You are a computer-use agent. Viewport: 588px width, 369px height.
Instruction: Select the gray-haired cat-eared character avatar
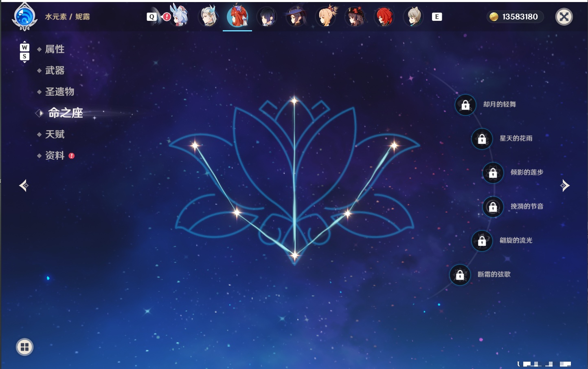pos(414,17)
